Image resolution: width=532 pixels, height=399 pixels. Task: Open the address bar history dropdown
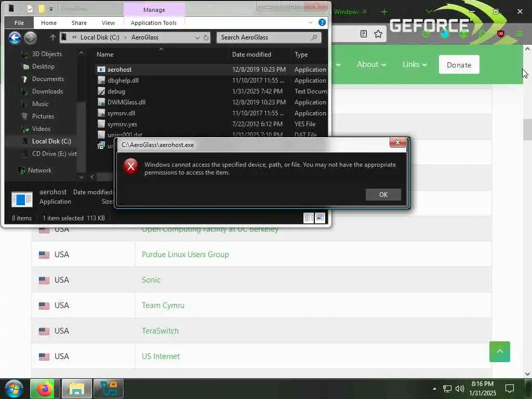pyautogui.click(x=197, y=37)
